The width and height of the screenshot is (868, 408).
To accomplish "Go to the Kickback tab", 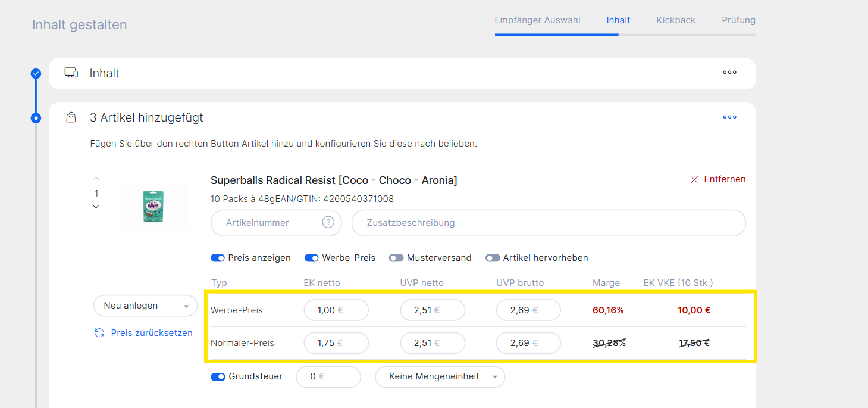I will [x=676, y=20].
